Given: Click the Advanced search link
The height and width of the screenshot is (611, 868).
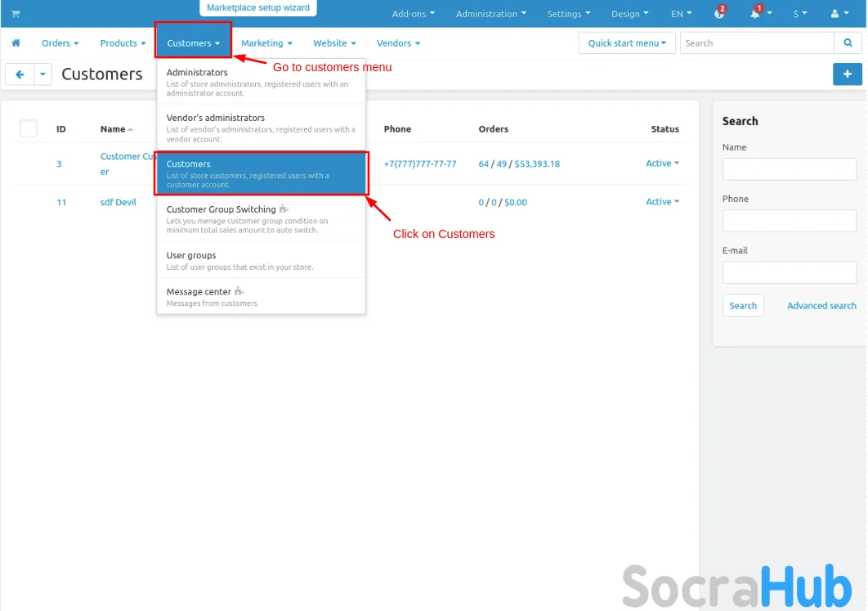Looking at the screenshot, I should 821,306.
